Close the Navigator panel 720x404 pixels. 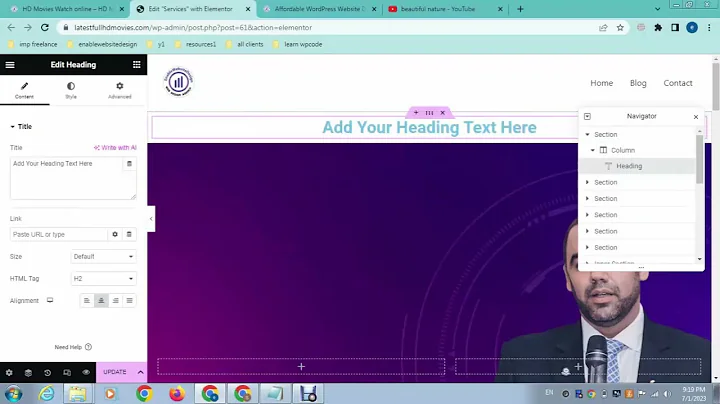point(696,117)
